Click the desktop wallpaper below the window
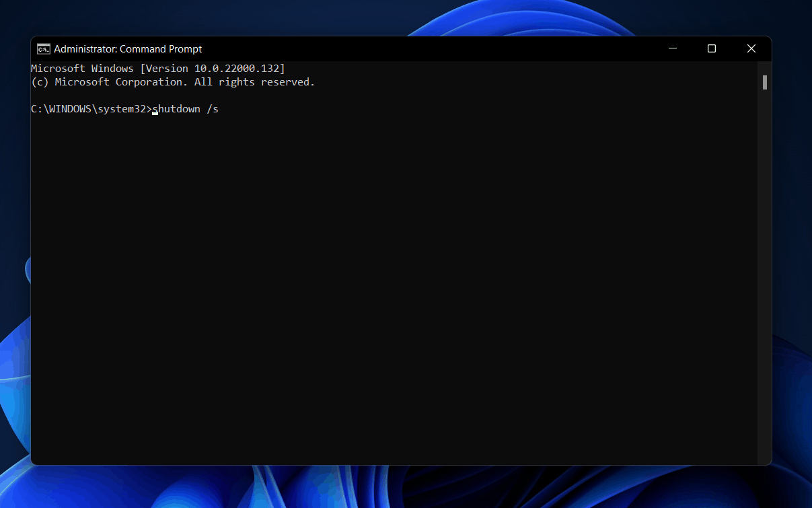This screenshot has width=812, height=508. click(x=404, y=487)
